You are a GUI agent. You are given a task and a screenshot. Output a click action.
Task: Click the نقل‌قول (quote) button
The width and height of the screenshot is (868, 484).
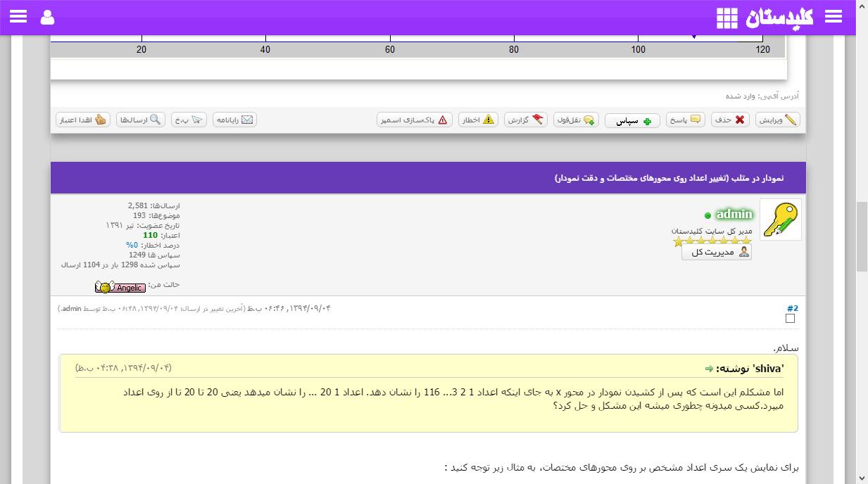(x=576, y=120)
